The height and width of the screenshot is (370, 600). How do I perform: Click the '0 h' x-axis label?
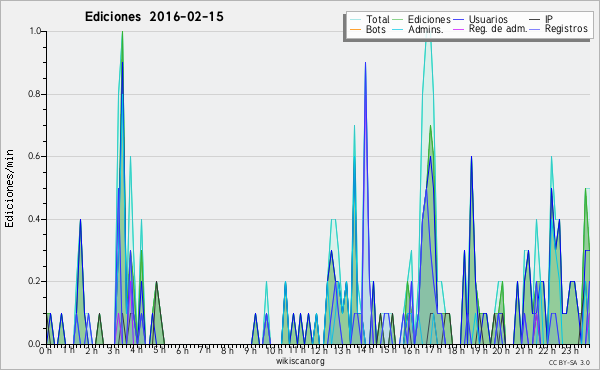46,351
